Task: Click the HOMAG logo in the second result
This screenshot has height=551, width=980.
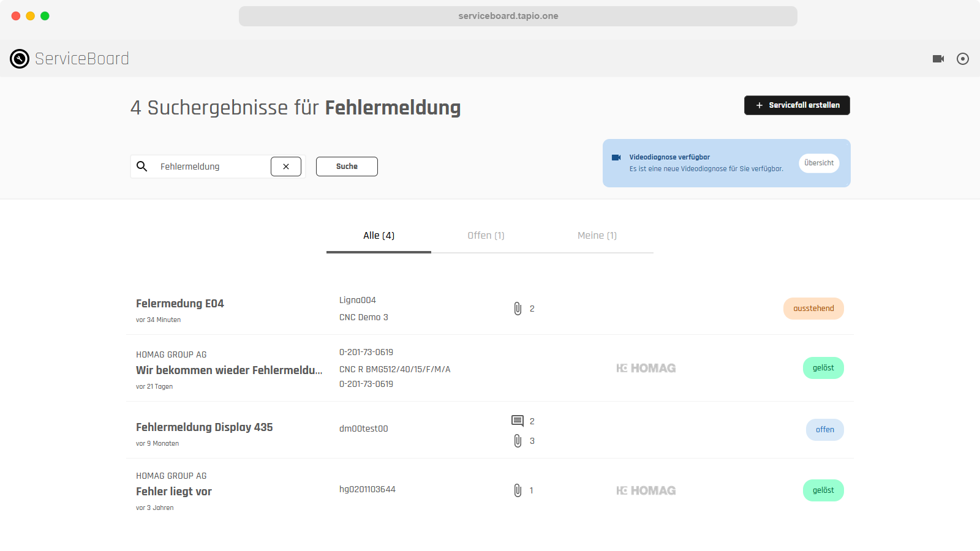Action: pos(646,368)
